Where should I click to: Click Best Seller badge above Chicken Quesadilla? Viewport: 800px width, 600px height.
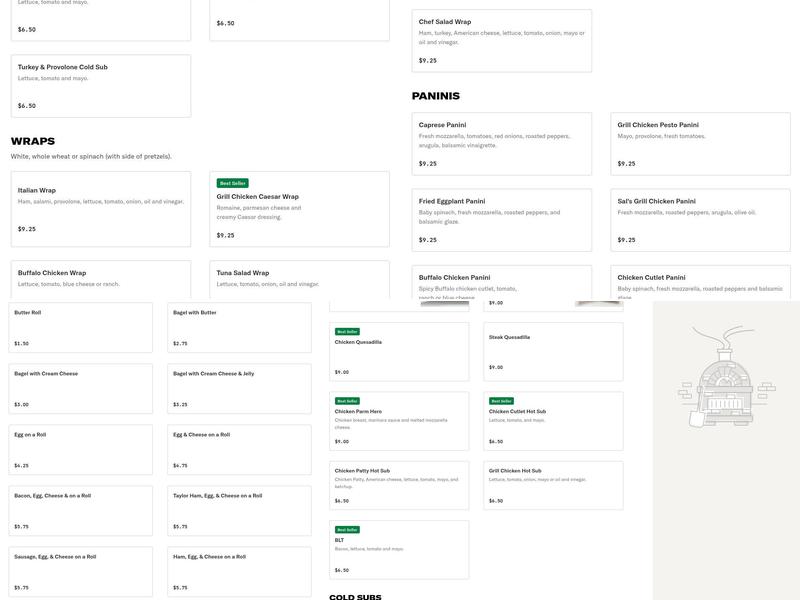tap(347, 331)
